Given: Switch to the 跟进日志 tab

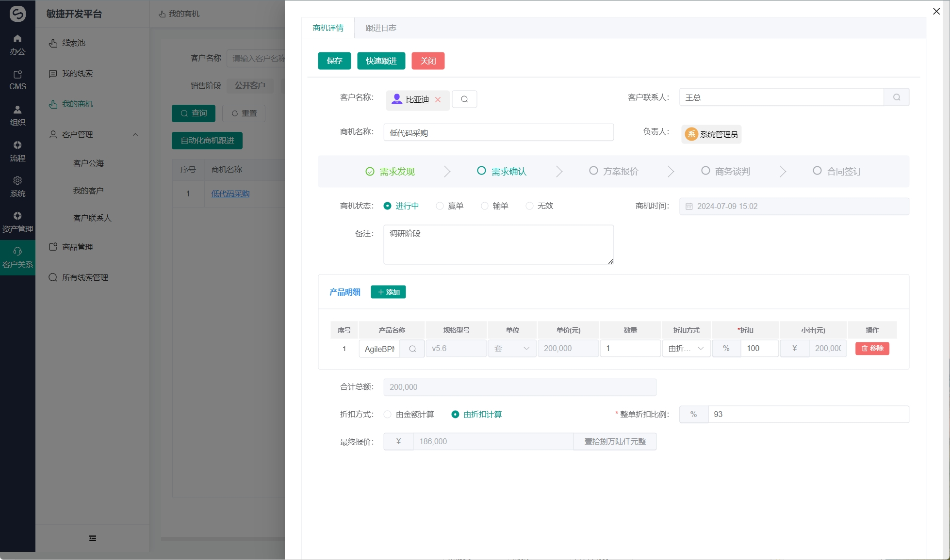Looking at the screenshot, I should (x=381, y=28).
